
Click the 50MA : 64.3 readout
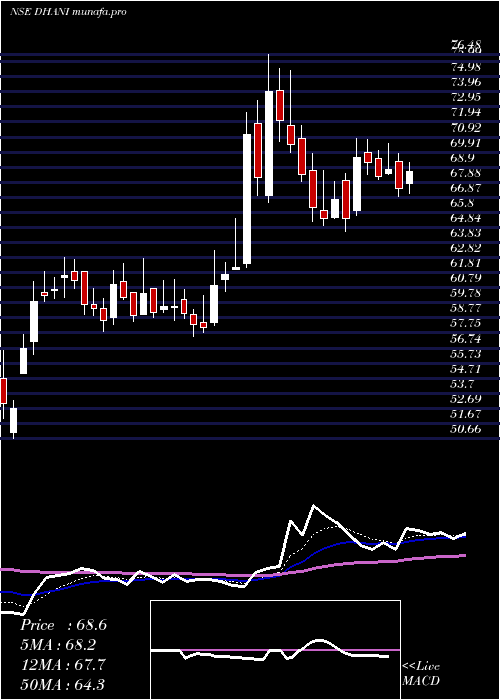pos(63,684)
